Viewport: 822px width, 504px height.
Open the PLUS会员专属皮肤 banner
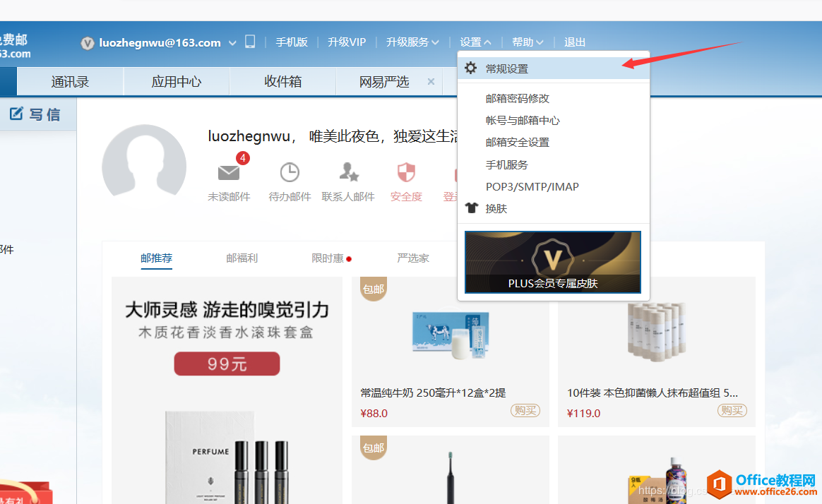tap(552, 262)
